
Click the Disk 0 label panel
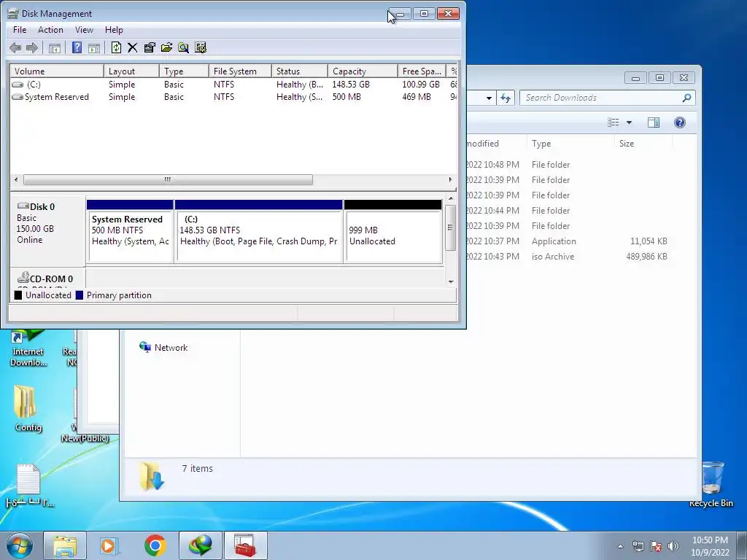pos(47,231)
